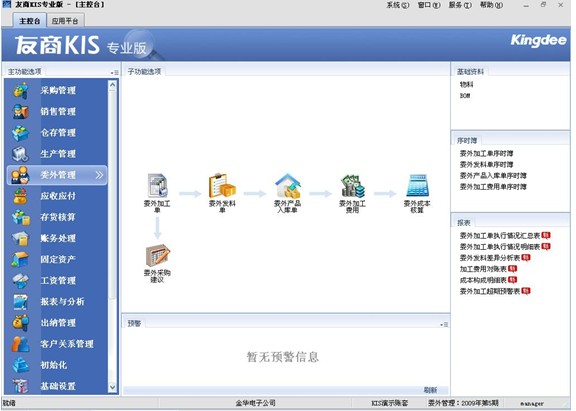576x411 pixels.
Task: Open 委外加工单序时簿 link
Action: (486, 154)
